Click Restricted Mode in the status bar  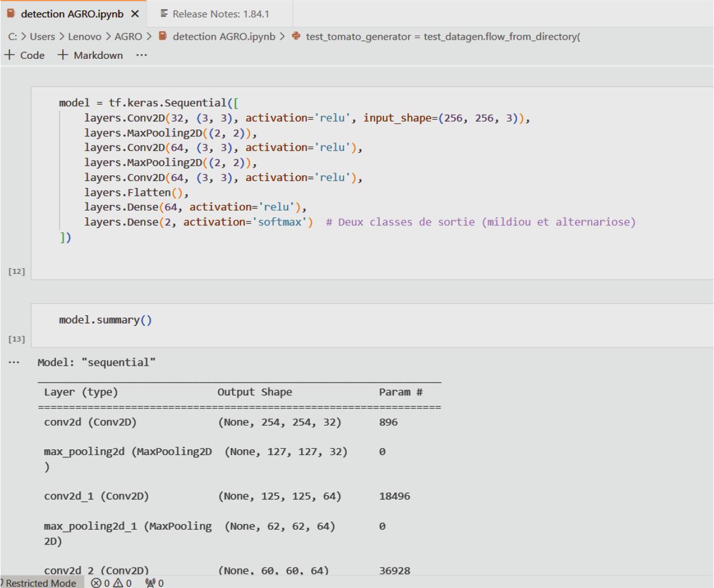pos(40,583)
